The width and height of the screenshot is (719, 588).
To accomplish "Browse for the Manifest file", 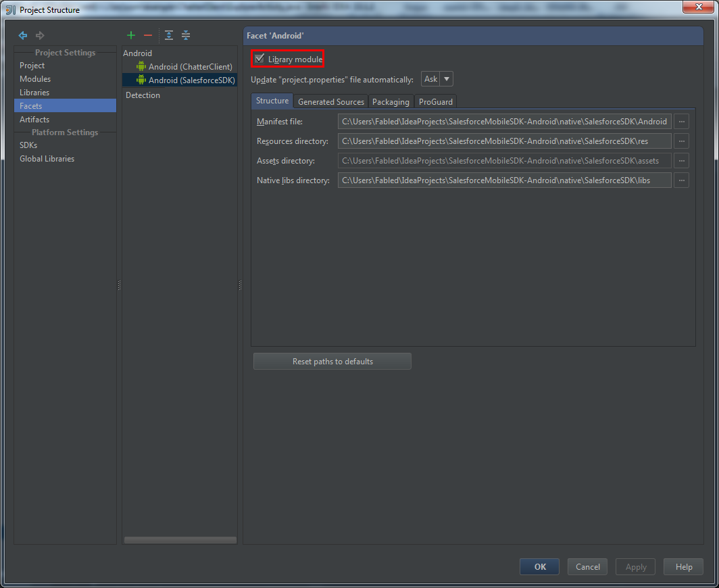I will [x=681, y=122].
